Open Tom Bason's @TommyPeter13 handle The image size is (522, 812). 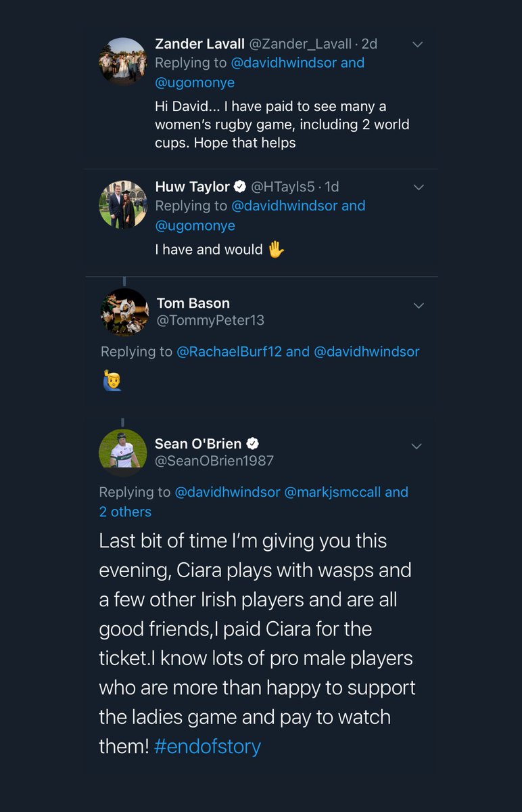tap(210, 321)
